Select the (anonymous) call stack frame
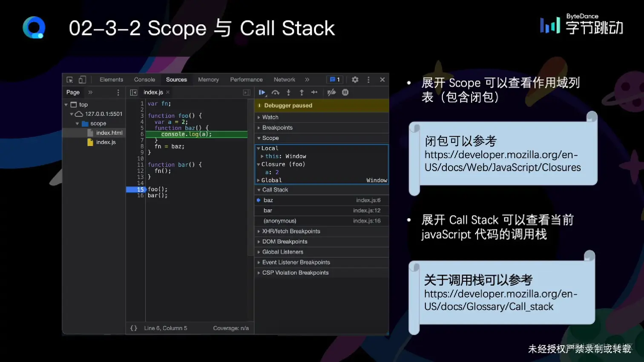644x362 pixels. pyautogui.click(x=322, y=221)
